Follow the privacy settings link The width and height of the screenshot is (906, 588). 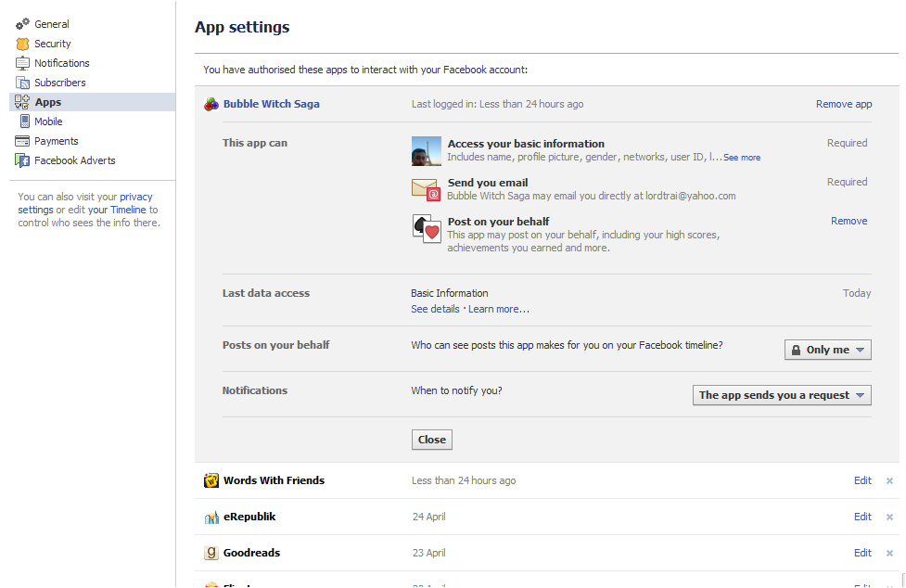pos(85,203)
